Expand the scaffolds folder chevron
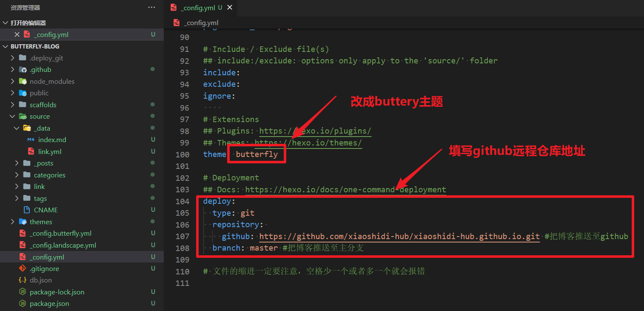644x311 pixels. 13,105
